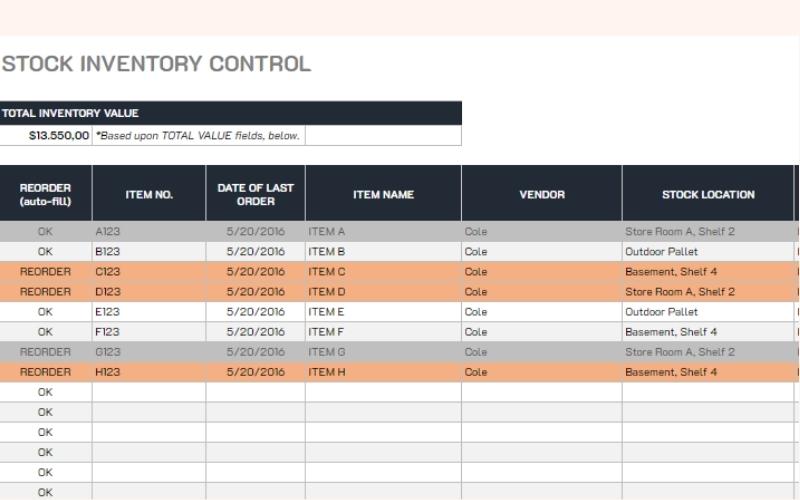Click the "Based upon TOTAL VALUE fields" note
800x500 pixels.
click(x=198, y=135)
